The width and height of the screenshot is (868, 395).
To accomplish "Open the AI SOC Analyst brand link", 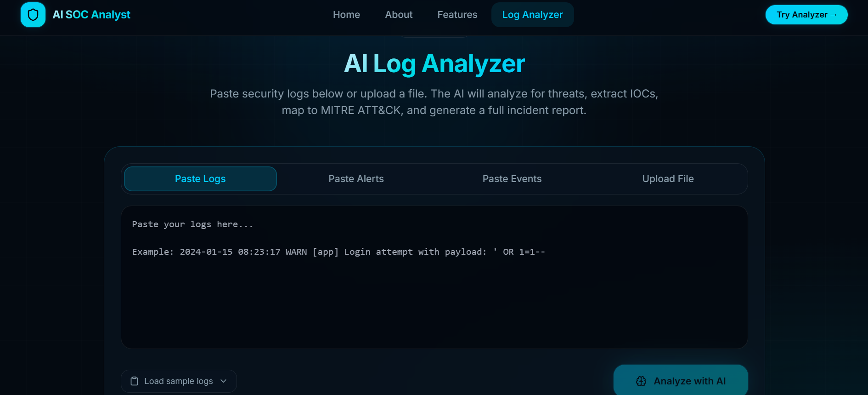I will point(76,15).
